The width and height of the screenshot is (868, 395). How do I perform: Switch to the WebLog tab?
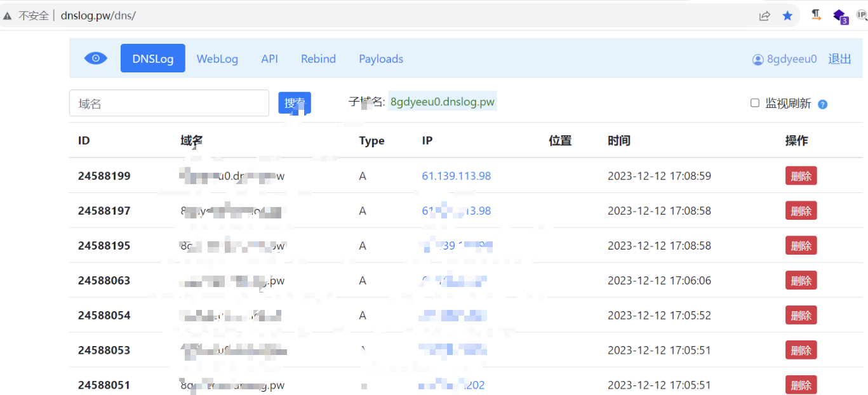(x=217, y=59)
